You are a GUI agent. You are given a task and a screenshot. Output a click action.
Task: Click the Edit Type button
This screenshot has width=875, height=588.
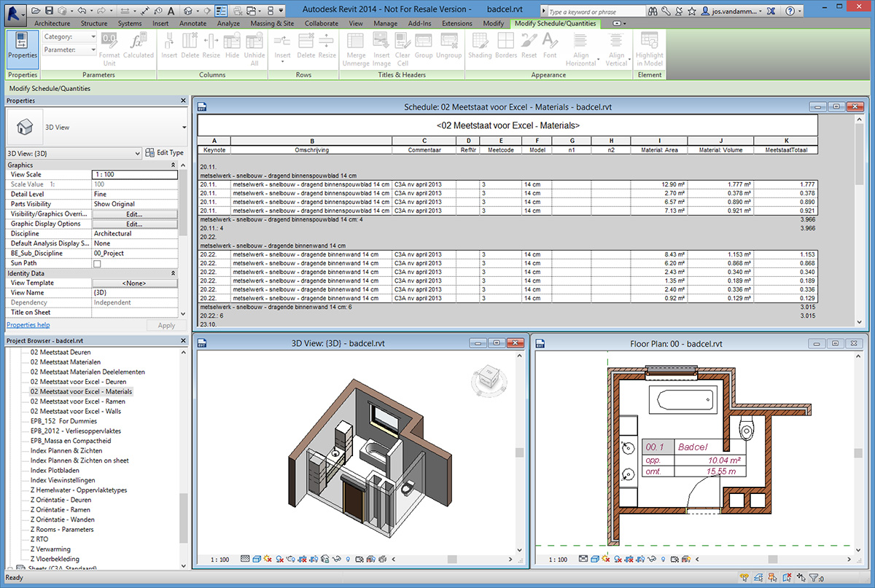point(165,153)
